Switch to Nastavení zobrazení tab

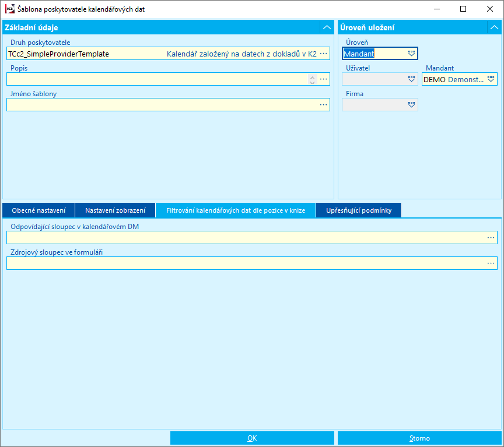click(115, 210)
